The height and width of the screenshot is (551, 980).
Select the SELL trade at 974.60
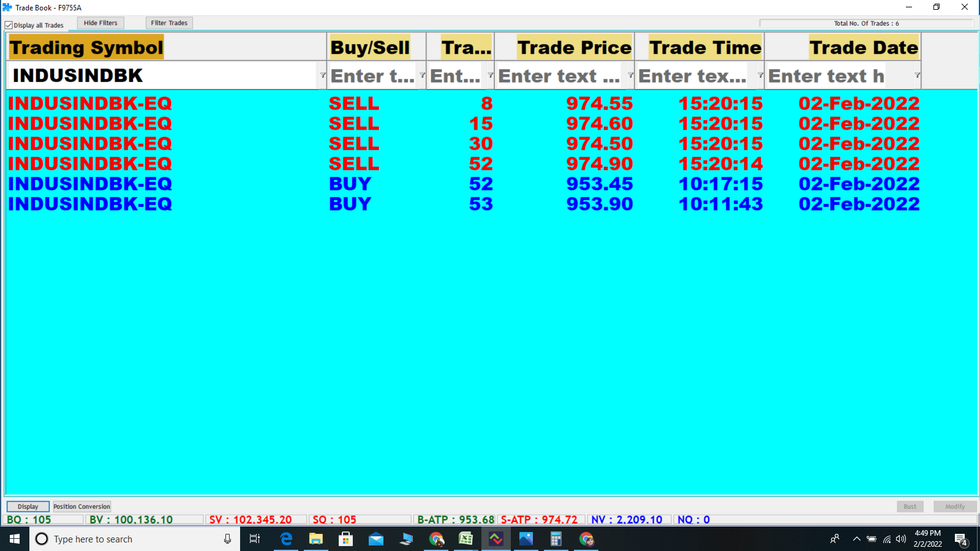[464, 124]
